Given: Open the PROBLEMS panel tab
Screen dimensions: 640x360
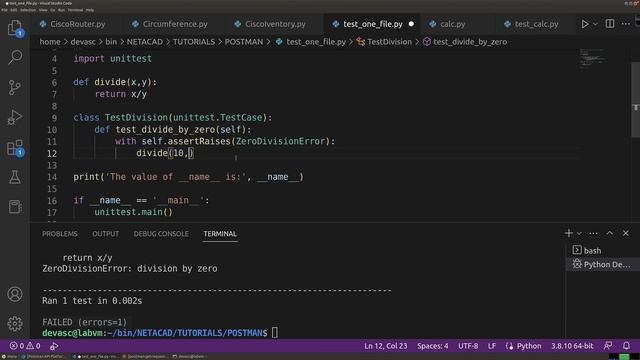Looking at the screenshot, I should tap(60, 234).
